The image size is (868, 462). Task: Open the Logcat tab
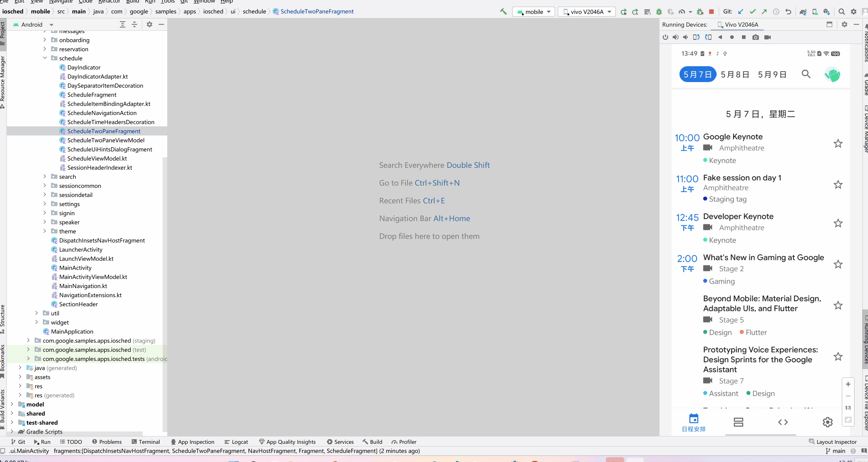tap(236, 442)
